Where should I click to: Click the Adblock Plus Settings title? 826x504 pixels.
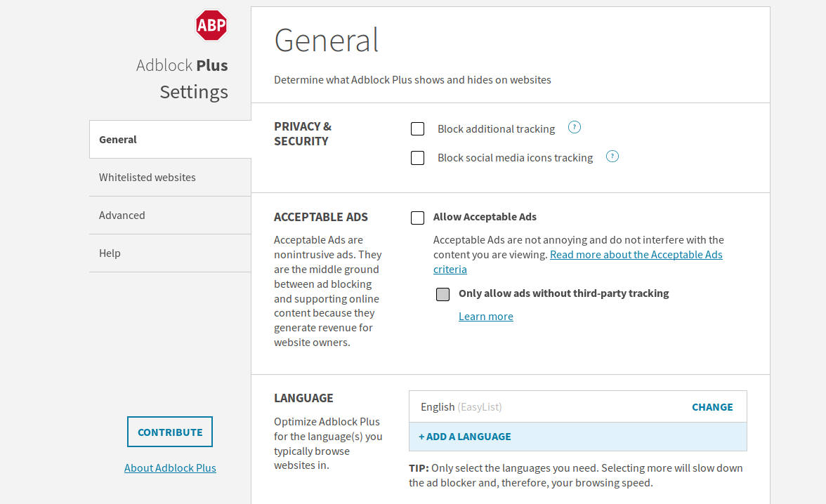tap(182, 79)
